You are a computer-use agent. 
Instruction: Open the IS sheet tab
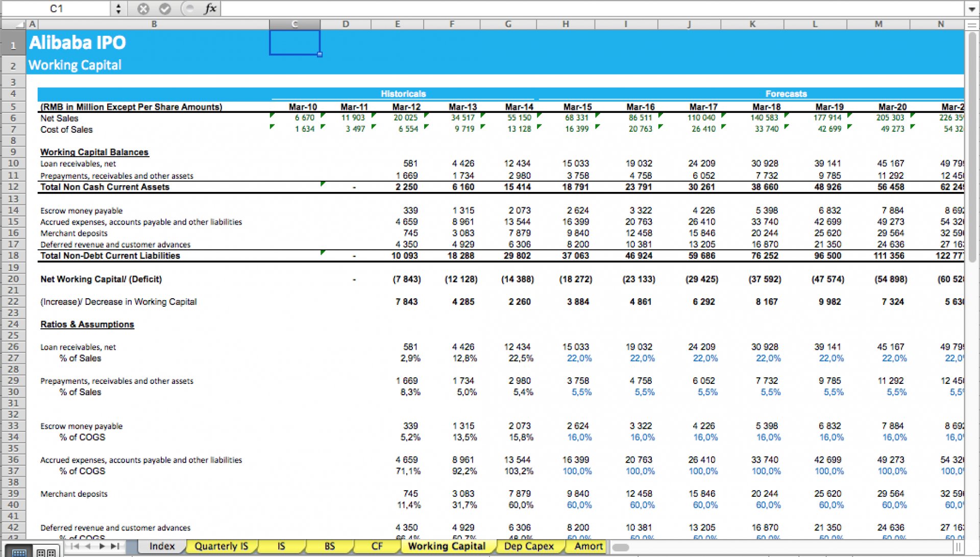(281, 546)
